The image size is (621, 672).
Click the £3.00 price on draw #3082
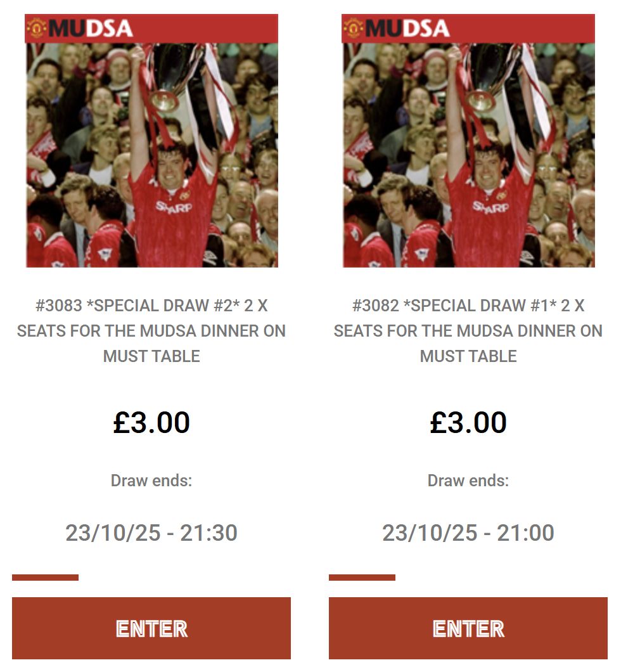coord(468,422)
